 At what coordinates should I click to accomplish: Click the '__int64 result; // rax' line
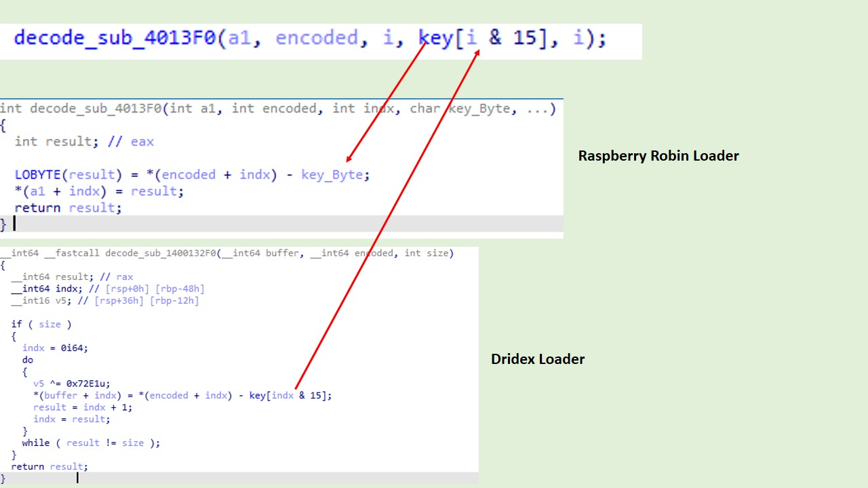click(x=72, y=277)
